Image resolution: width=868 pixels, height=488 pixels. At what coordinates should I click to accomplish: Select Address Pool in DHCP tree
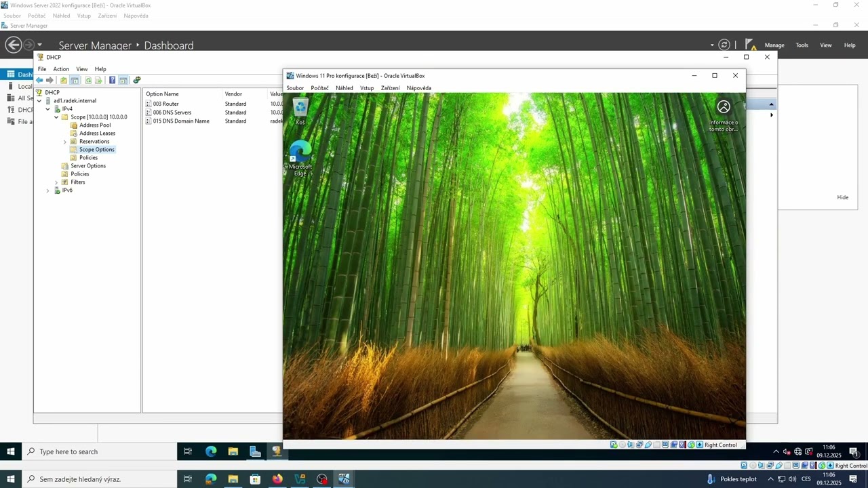tap(95, 125)
